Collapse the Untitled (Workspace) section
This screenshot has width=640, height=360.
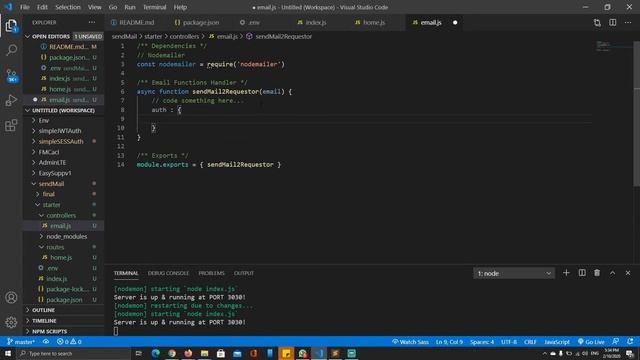(63, 110)
